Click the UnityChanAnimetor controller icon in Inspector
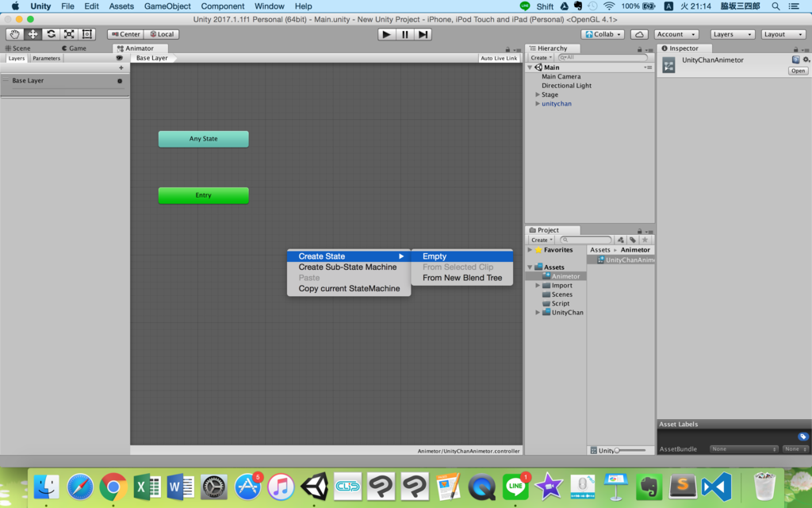The image size is (812, 508). tap(668, 65)
